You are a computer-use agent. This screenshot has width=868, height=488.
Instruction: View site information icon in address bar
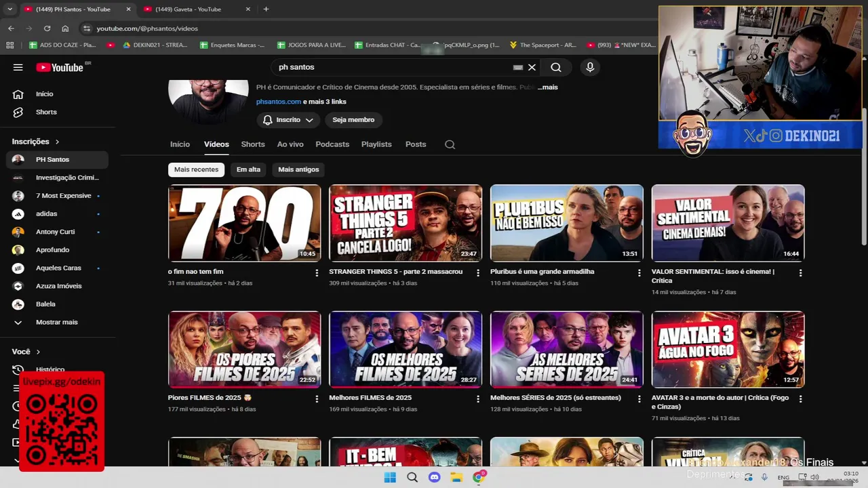point(86,28)
